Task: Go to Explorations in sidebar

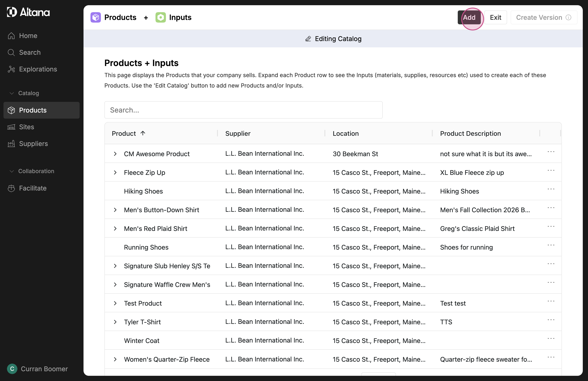Action: click(38, 69)
